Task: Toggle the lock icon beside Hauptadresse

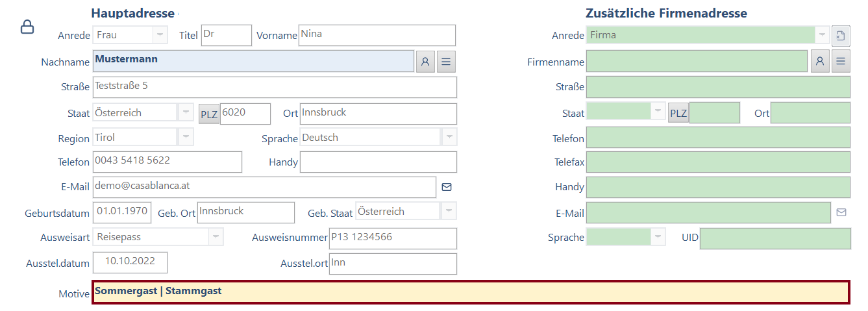Action: [x=27, y=27]
